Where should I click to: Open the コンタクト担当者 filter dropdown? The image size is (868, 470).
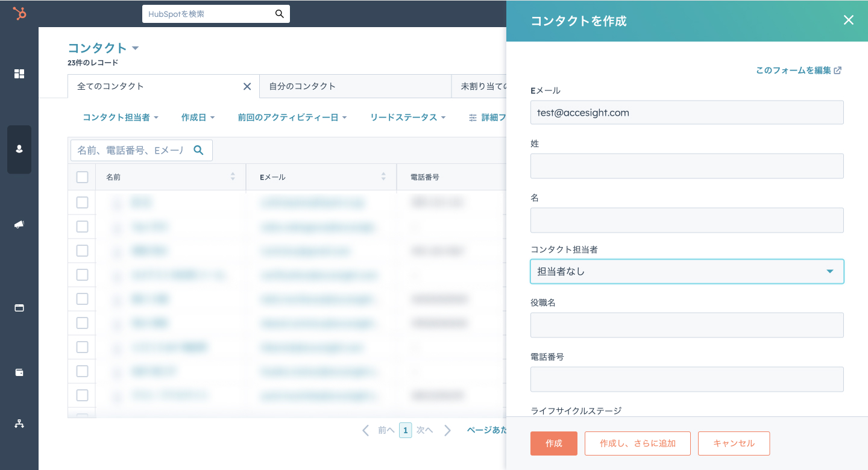pos(121,117)
